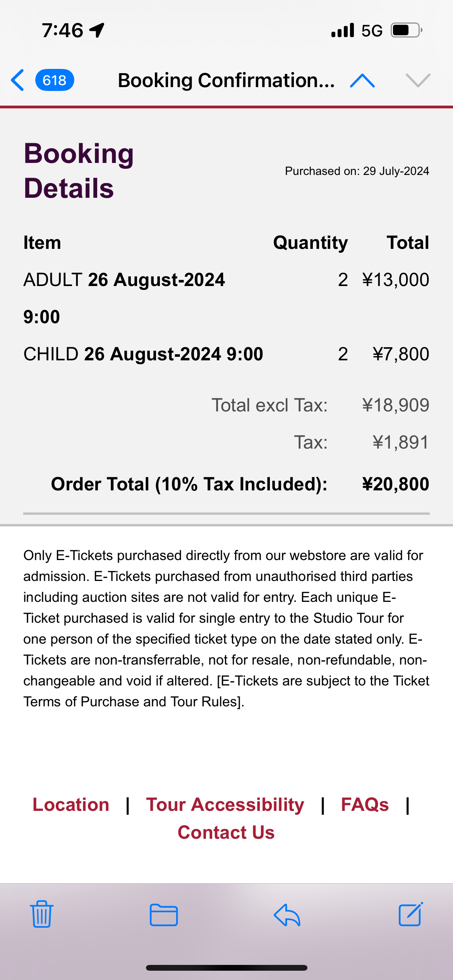Open the Tour Accessibility link

(x=225, y=805)
